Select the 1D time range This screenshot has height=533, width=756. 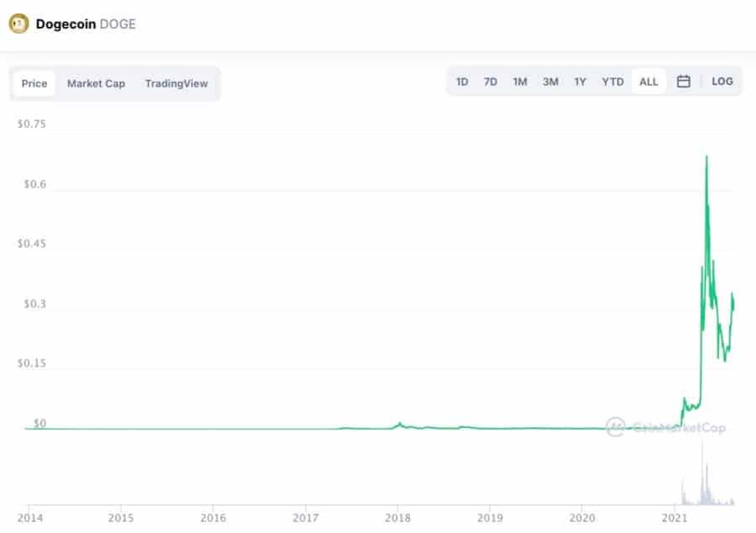pos(461,82)
